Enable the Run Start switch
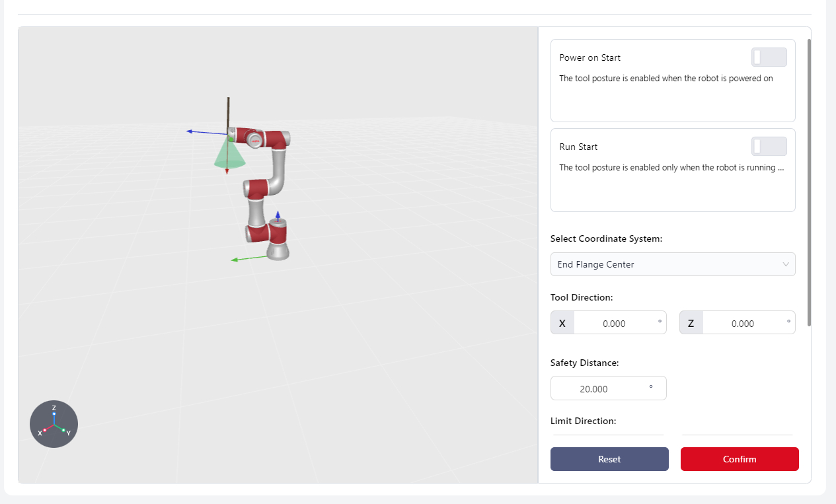Screen dimensions: 836x504 tap(769, 147)
